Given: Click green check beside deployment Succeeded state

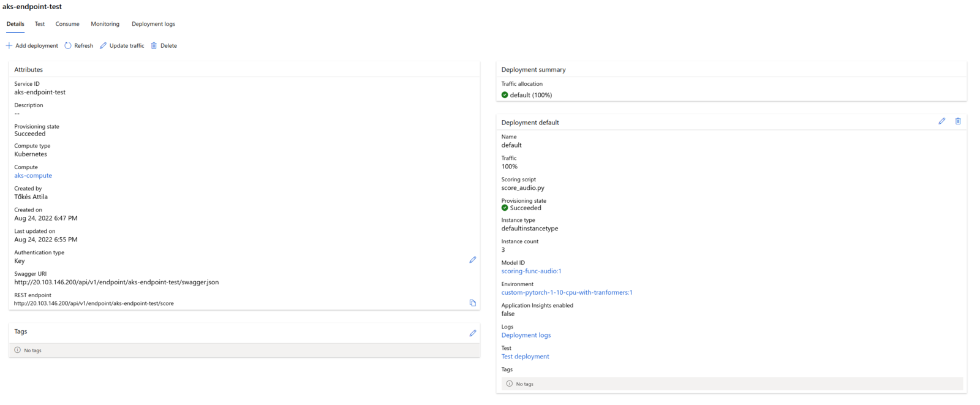Looking at the screenshot, I should (505, 208).
